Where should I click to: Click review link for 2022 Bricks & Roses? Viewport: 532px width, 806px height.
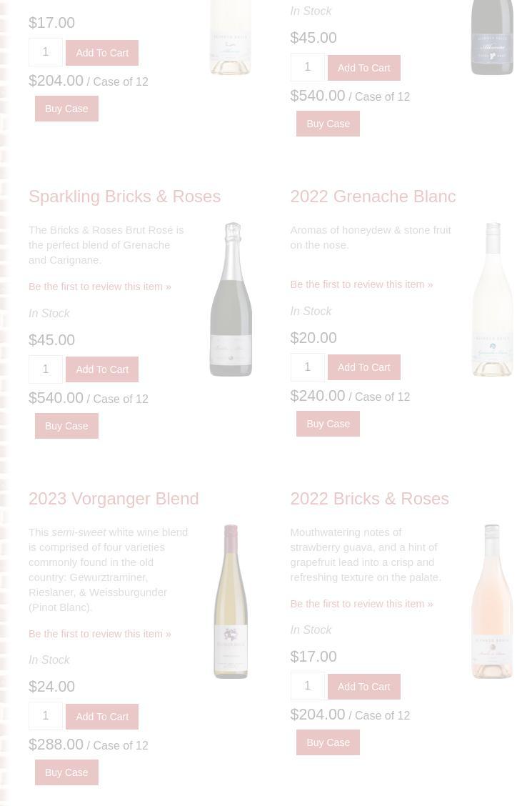click(361, 604)
